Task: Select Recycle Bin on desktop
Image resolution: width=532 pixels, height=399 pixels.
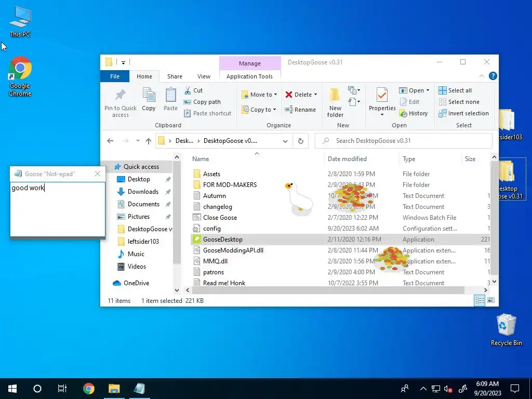Action: (506, 330)
